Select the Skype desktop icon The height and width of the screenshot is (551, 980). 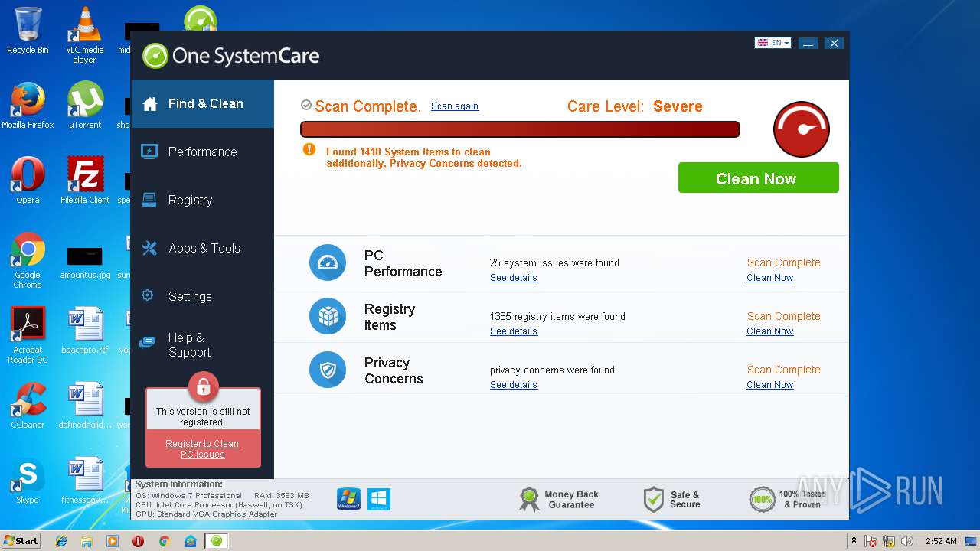tap(28, 481)
